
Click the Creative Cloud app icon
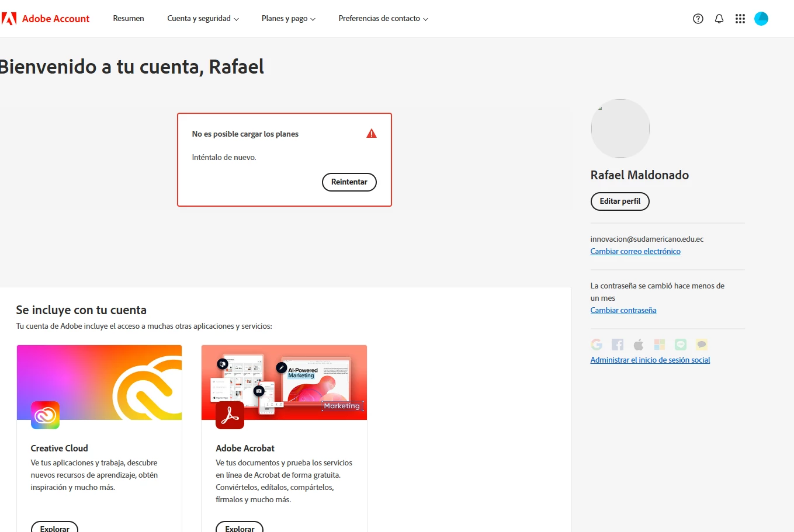pos(45,415)
